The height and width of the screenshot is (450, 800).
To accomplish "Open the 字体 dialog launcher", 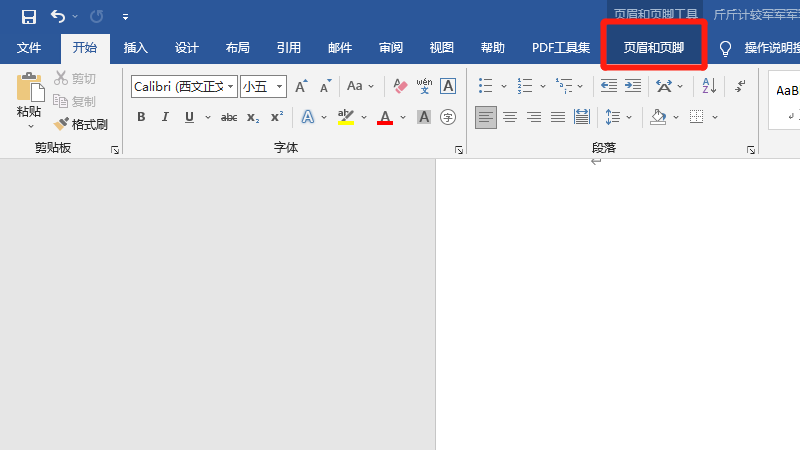I will 459,149.
